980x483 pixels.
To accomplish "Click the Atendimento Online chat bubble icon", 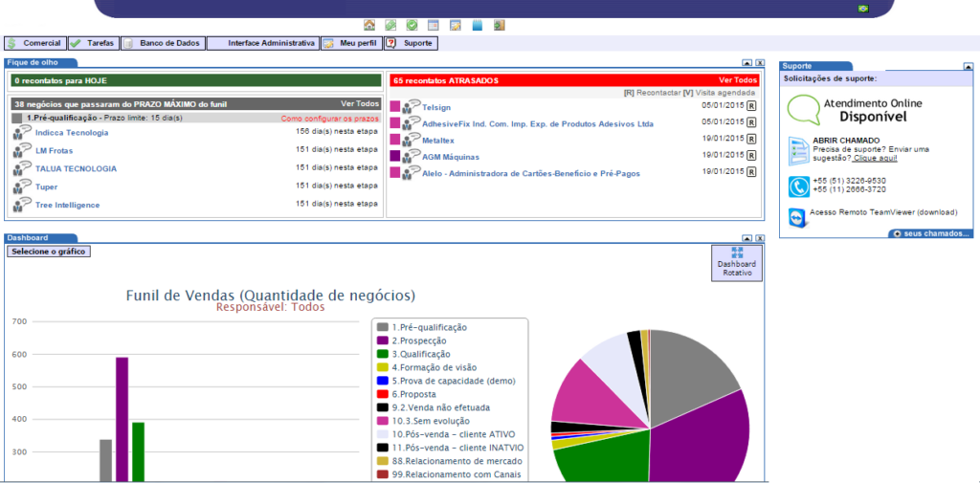I will 803,110.
